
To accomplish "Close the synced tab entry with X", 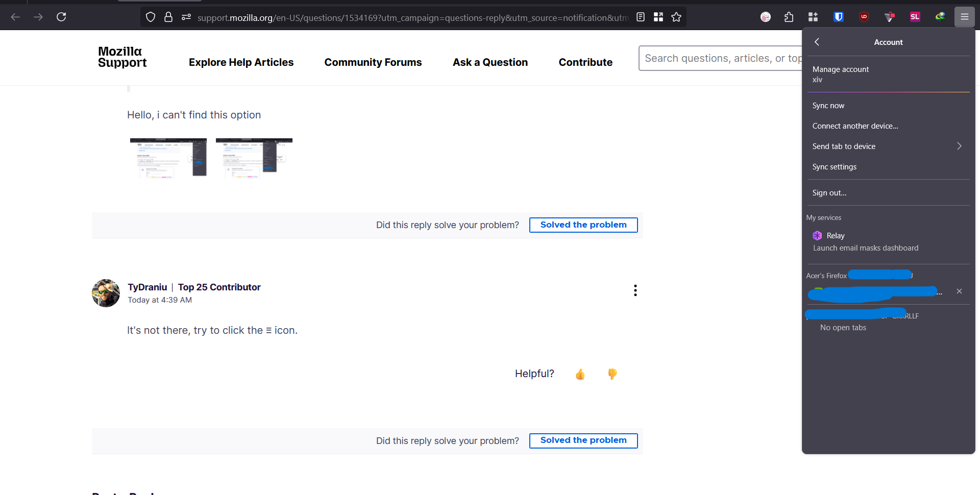I will 959,291.
